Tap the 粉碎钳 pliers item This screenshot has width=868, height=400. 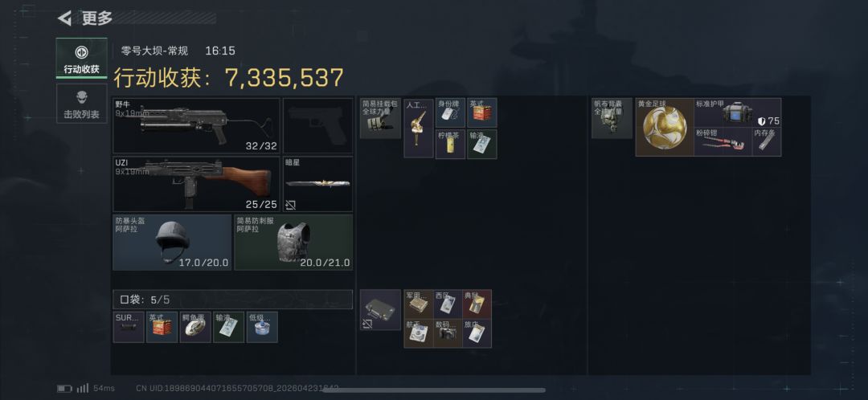[x=723, y=141]
